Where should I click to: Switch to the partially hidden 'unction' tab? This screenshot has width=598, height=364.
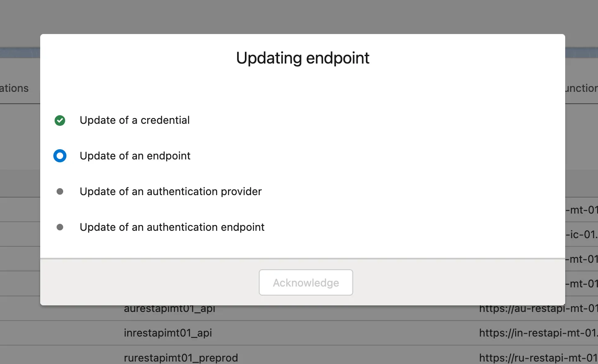click(582, 88)
